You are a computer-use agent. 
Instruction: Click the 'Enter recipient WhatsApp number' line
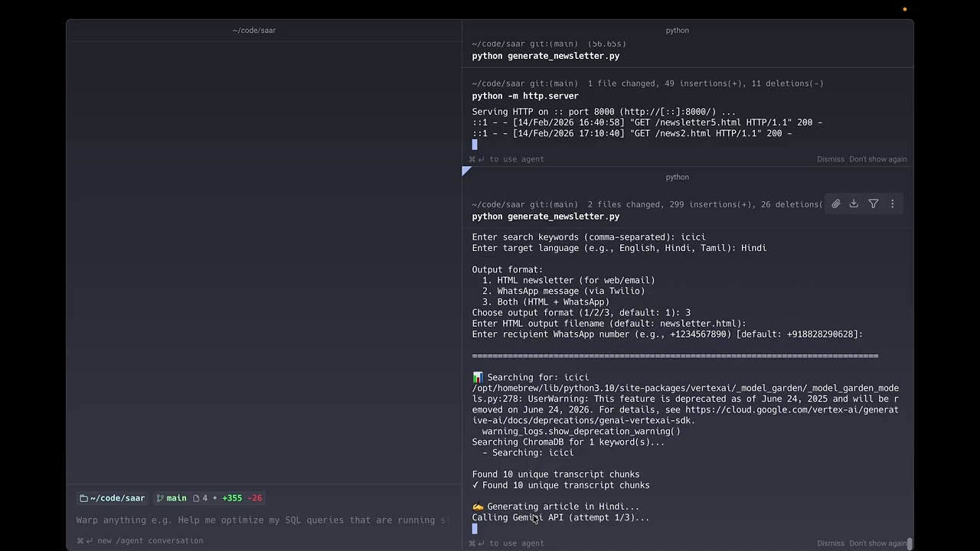(x=668, y=334)
